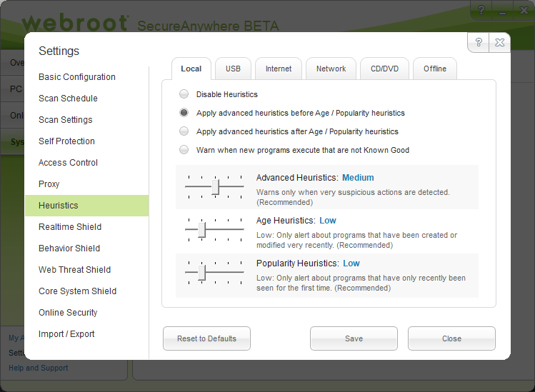Click the Age Heuristics slider handle
The height and width of the screenshot is (392, 535).
[x=201, y=230]
